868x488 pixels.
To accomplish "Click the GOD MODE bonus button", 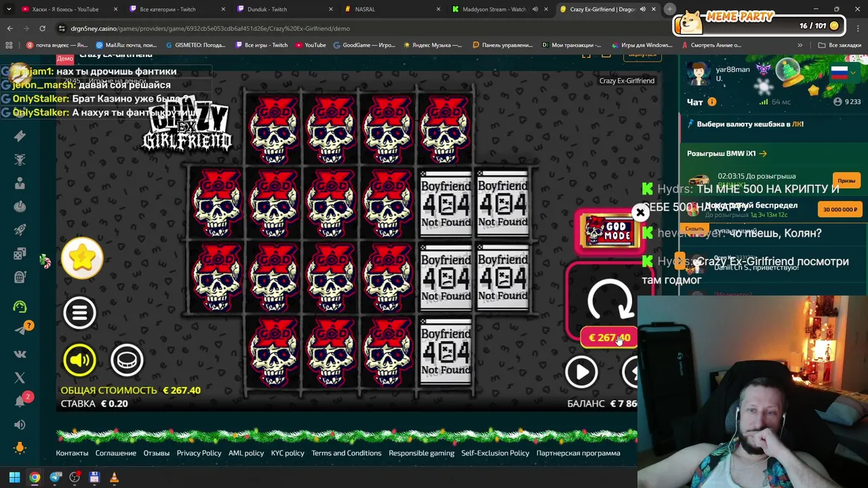I will pos(609,232).
